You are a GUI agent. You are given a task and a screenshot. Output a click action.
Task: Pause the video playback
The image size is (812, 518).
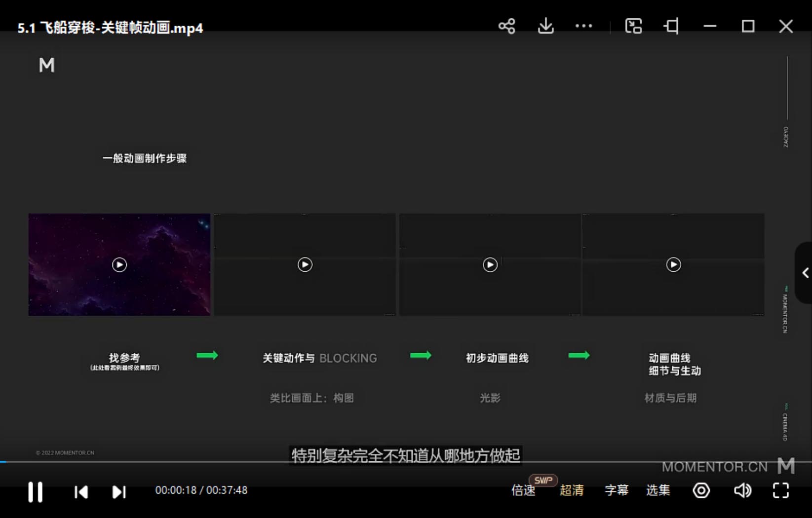(x=35, y=491)
